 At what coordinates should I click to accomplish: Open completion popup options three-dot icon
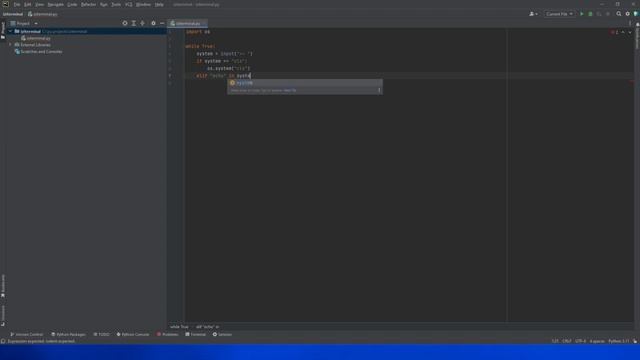pyautogui.click(x=379, y=90)
